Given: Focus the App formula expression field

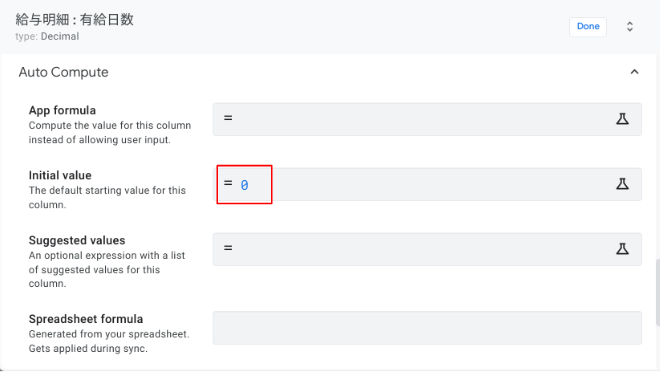Looking at the screenshot, I should tap(427, 119).
